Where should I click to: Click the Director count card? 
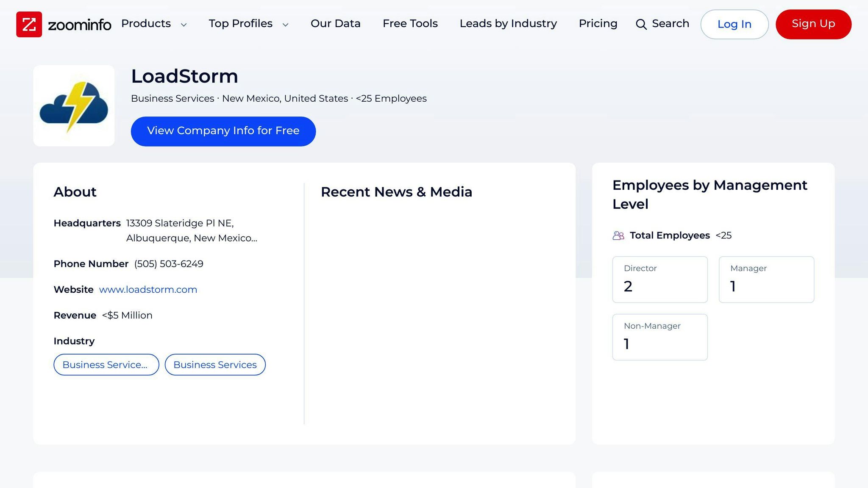660,280
